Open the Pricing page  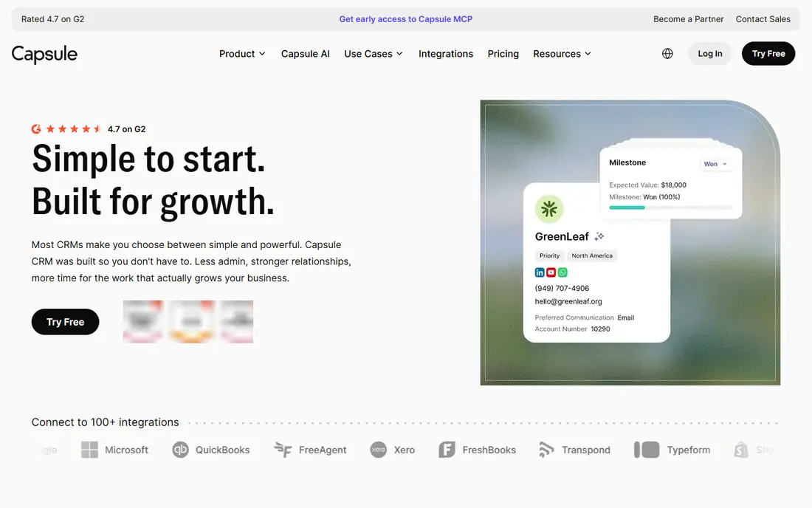pos(503,54)
